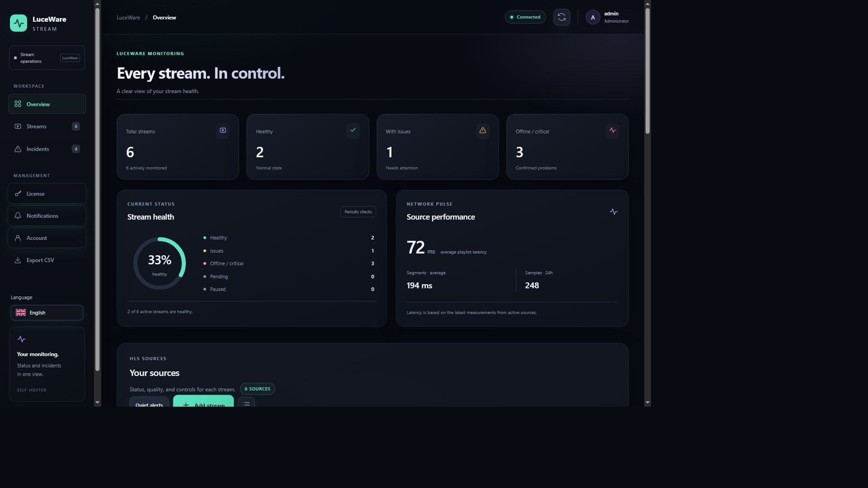Screen dimensions: 868x488
Task: Click the Periodic checks badge
Action: [x=358, y=212]
